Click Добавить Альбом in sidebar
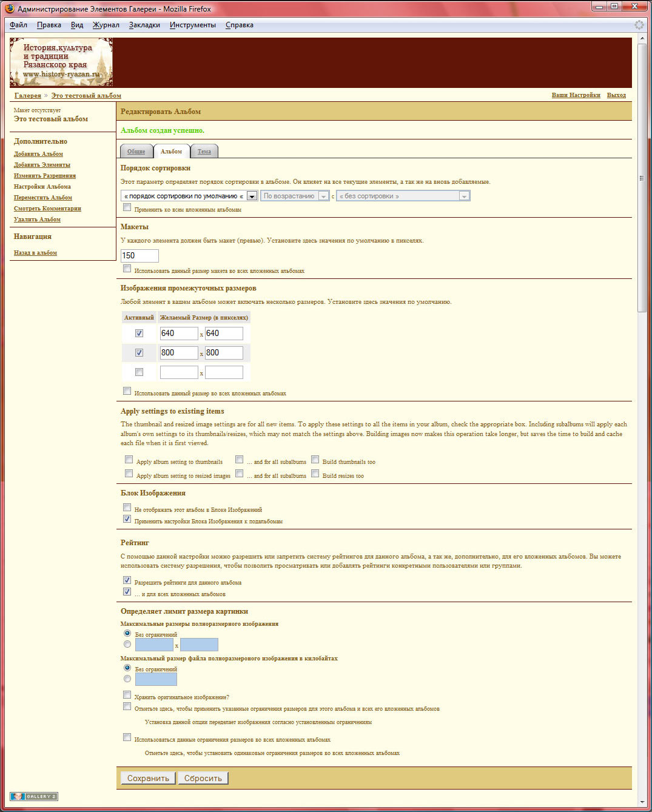Screen dimensions: 652x812 pyautogui.click(x=38, y=154)
